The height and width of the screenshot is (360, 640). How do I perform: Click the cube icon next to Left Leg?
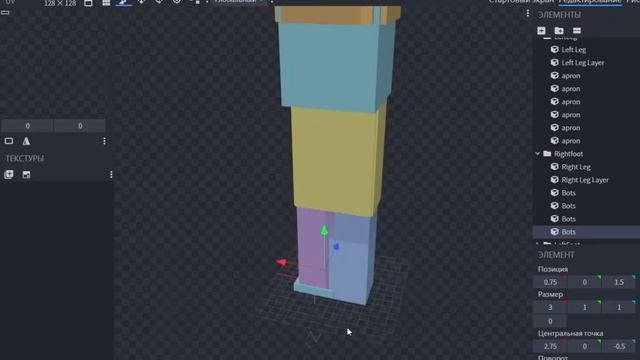(x=554, y=49)
